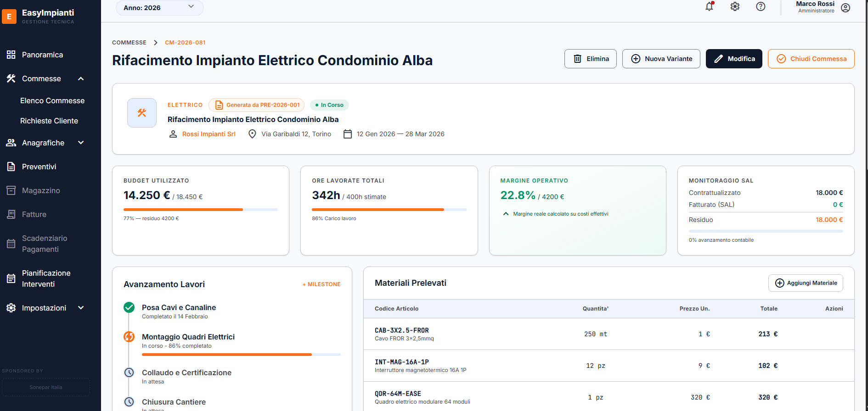The height and width of the screenshot is (411, 868).
Task: Open Marco Rossi user account avatar
Action: (845, 7)
